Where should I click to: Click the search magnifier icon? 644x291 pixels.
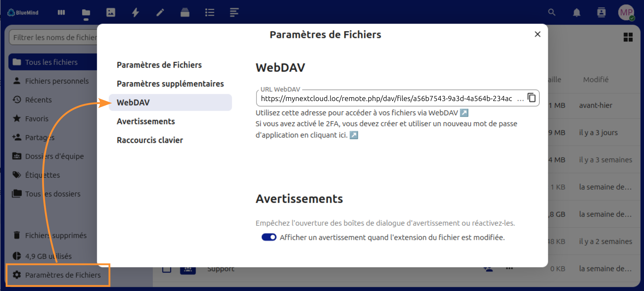[x=552, y=12]
